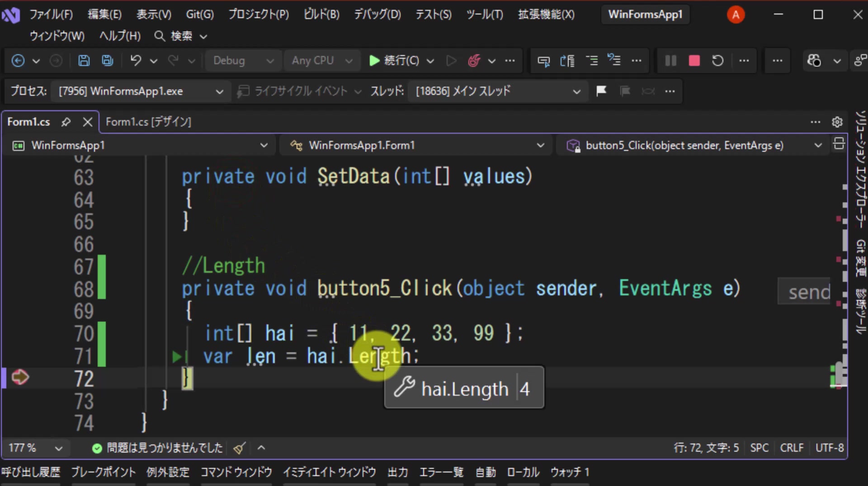Click the CRLF line ending indicator

pyautogui.click(x=792, y=448)
